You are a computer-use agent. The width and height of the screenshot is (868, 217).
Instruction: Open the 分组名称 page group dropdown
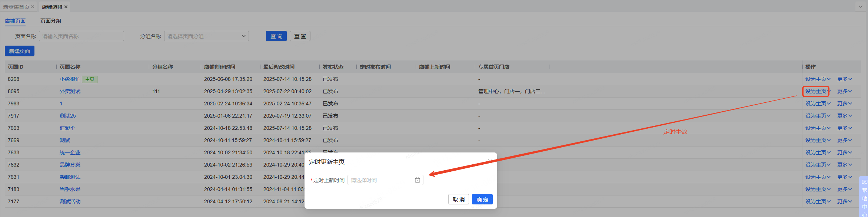206,36
